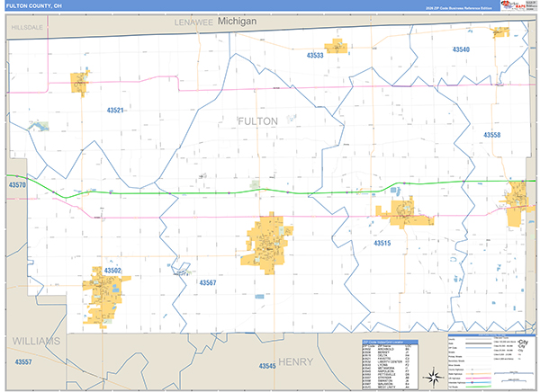This screenshot has width=540, height=392.
Task: Click the orange town beside the 43533 label
Action: [337, 46]
